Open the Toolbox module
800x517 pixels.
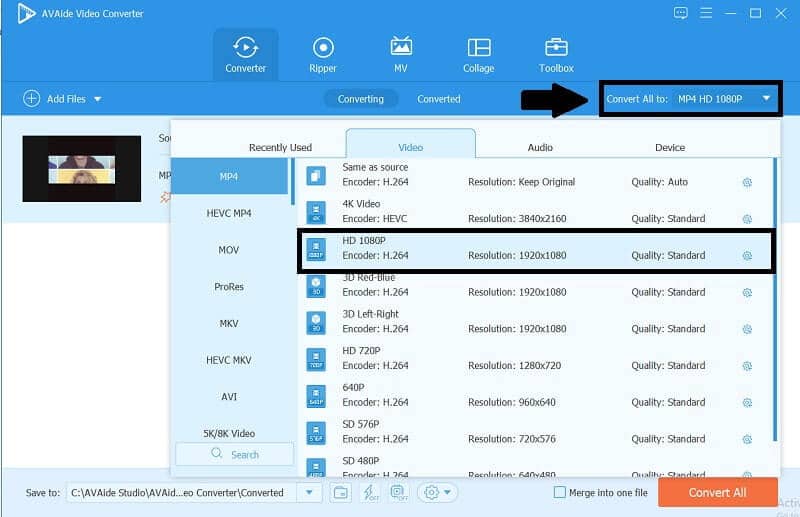[x=556, y=55]
